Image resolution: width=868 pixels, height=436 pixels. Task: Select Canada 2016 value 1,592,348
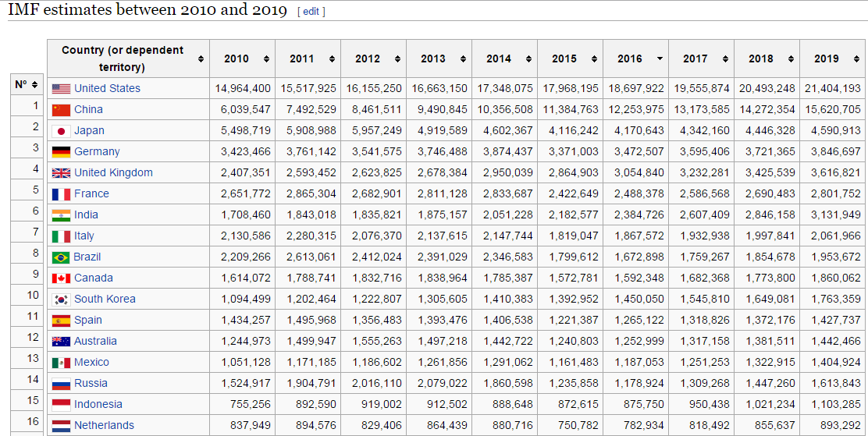click(639, 278)
